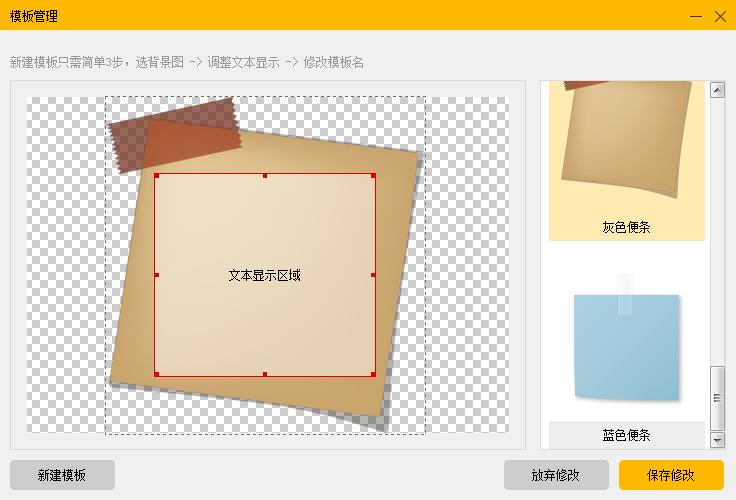Click 放弃修改 to discard changes
This screenshot has height=500, width=736.
point(556,475)
